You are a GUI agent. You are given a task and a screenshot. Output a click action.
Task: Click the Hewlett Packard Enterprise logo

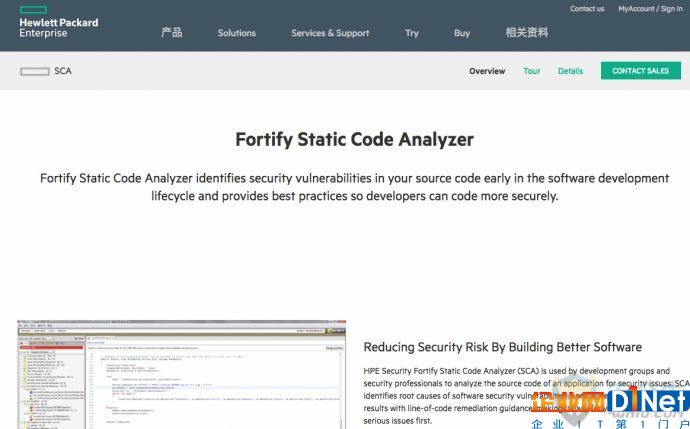pyautogui.click(x=59, y=22)
